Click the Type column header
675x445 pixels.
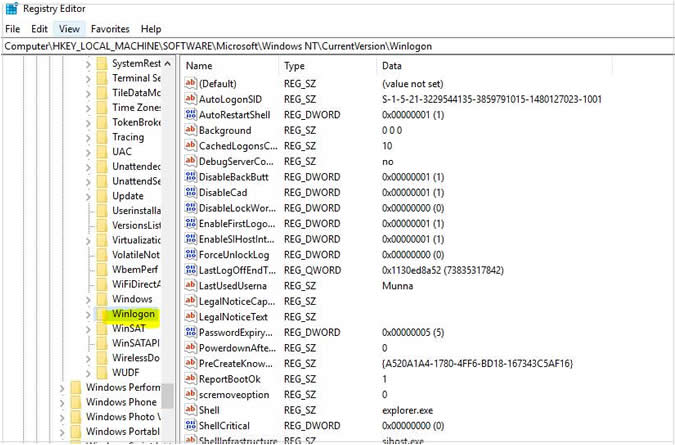(x=328, y=65)
